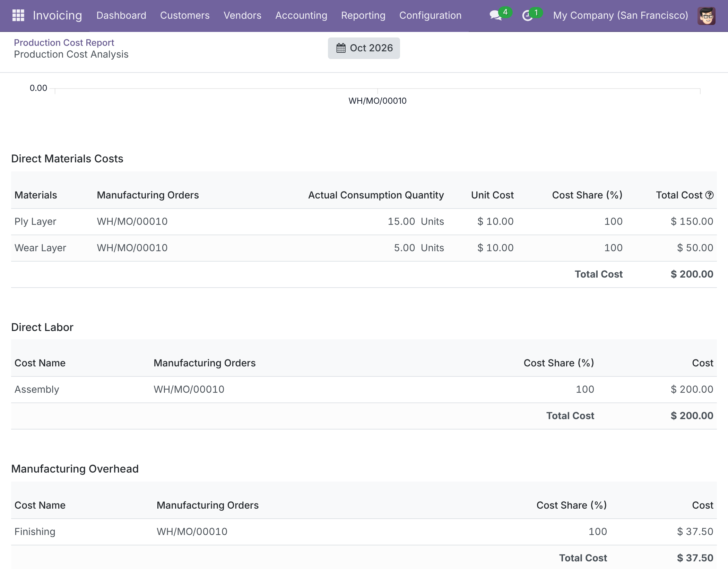728x569 pixels.
Task: Click the Manufacturing Overhead Total Cost label
Action: click(583, 558)
